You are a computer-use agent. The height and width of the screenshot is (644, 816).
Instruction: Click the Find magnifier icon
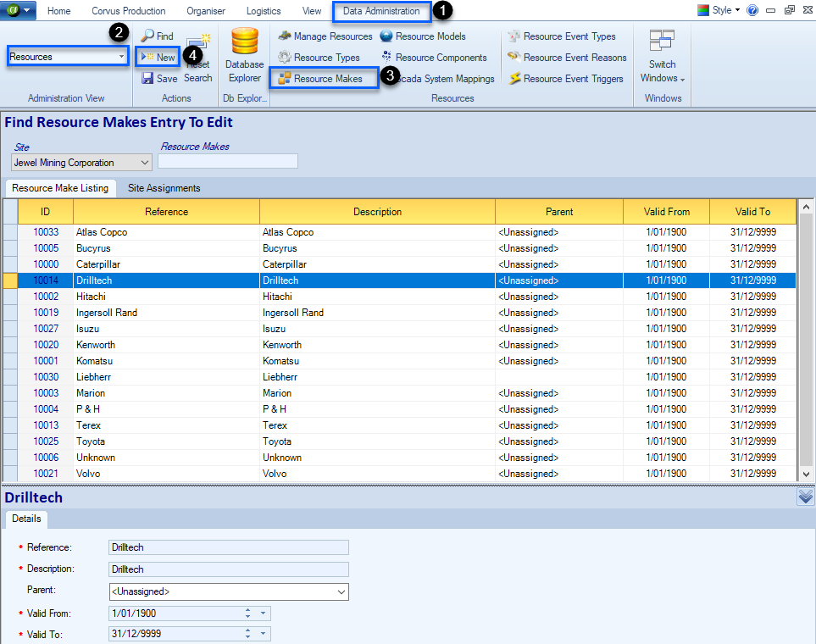pos(147,36)
